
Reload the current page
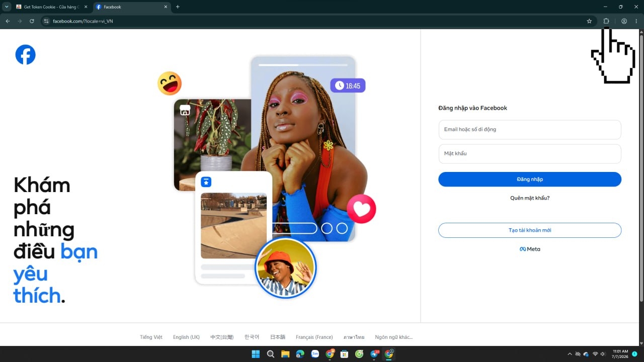(32, 21)
